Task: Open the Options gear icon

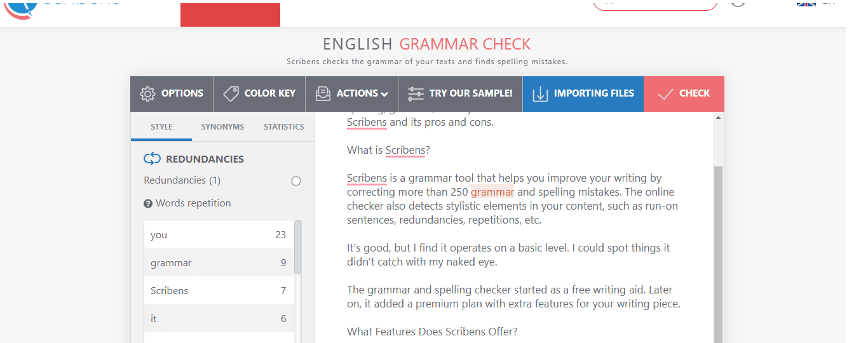Action: tap(147, 93)
